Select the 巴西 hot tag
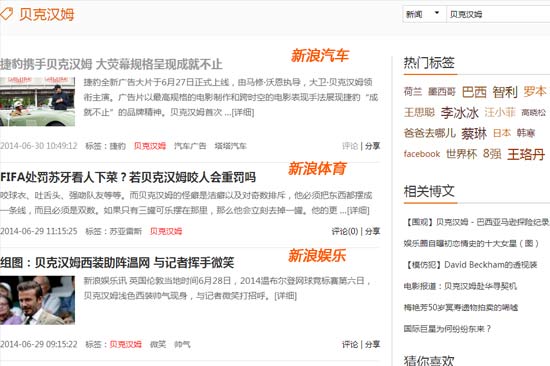 pos(474,92)
